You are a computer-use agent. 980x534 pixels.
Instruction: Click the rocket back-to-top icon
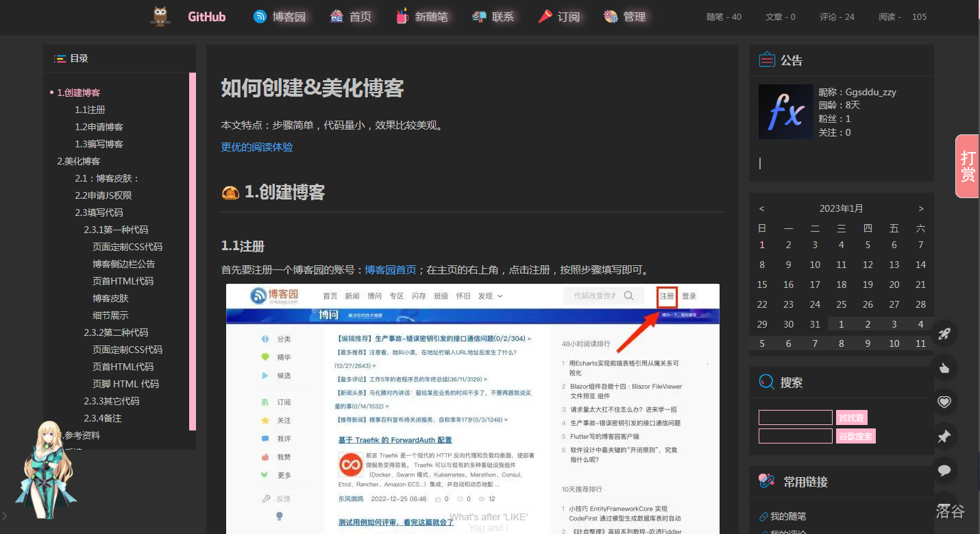(944, 334)
